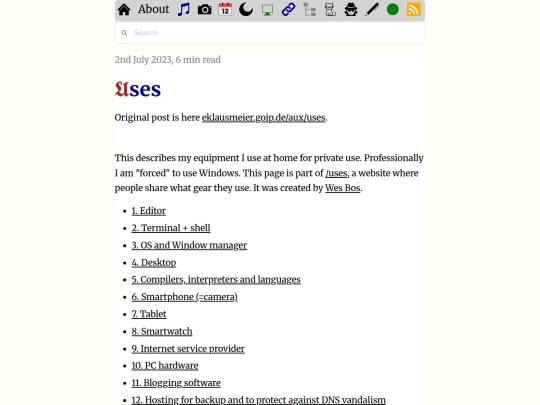Open the Wes Bos link
Screen dimensions: 540x405
click(343, 188)
